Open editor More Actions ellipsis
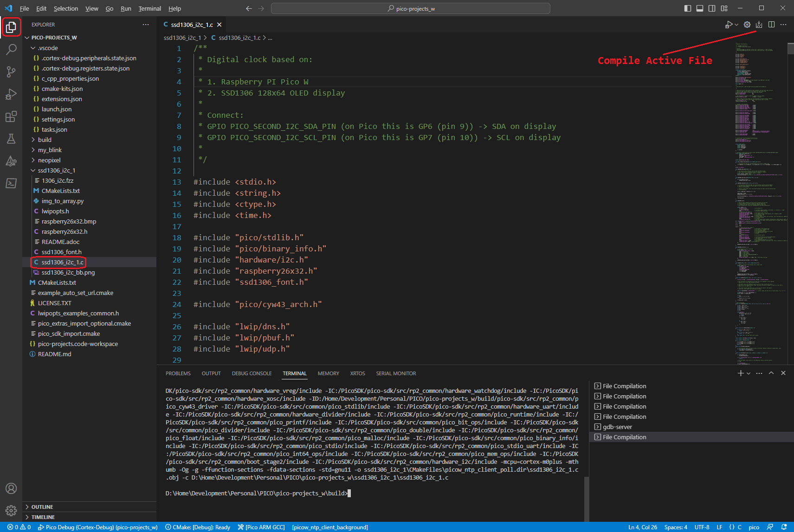The height and width of the screenshot is (532, 794). pos(783,25)
